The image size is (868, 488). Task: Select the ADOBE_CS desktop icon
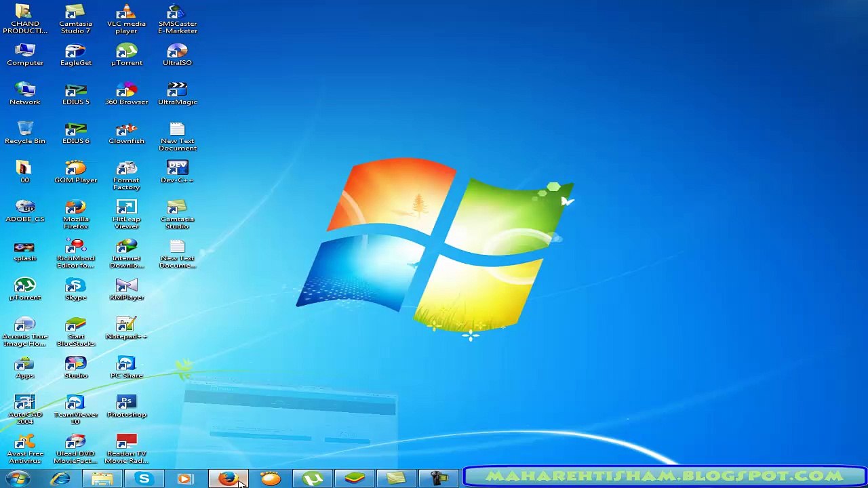(x=25, y=211)
